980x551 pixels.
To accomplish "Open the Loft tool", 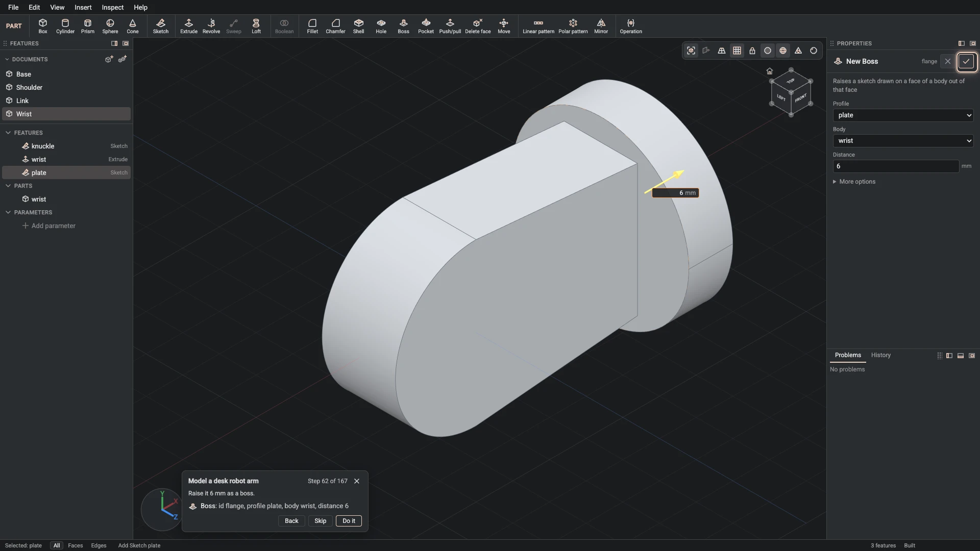I will coord(256,26).
